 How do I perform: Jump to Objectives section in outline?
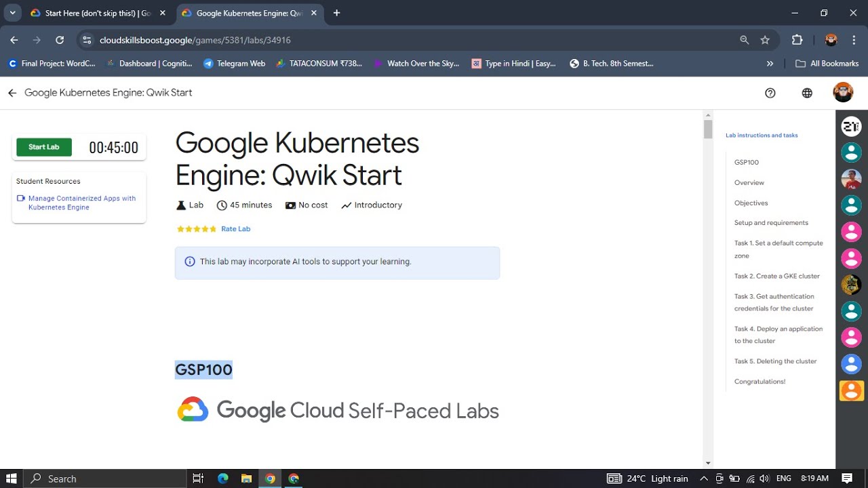click(751, 203)
